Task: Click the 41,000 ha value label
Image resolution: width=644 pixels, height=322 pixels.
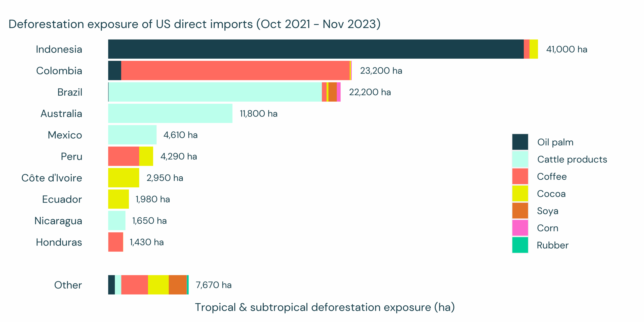Action: pyautogui.click(x=567, y=49)
